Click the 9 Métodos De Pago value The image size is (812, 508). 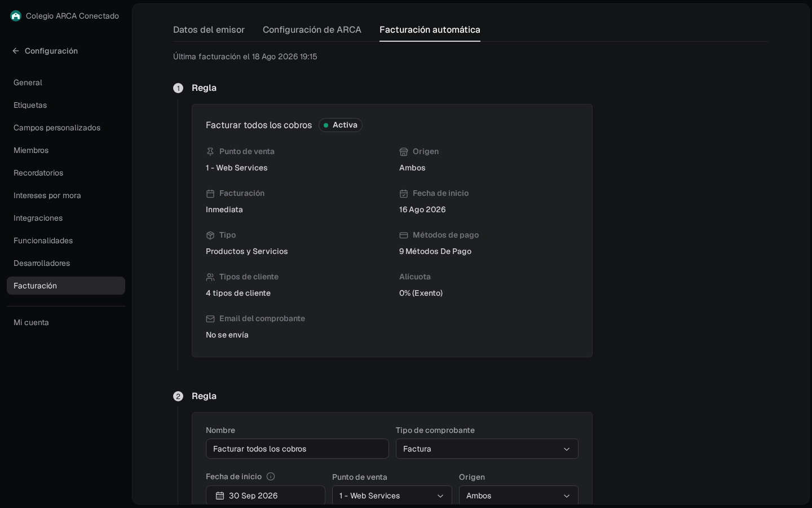click(x=435, y=251)
